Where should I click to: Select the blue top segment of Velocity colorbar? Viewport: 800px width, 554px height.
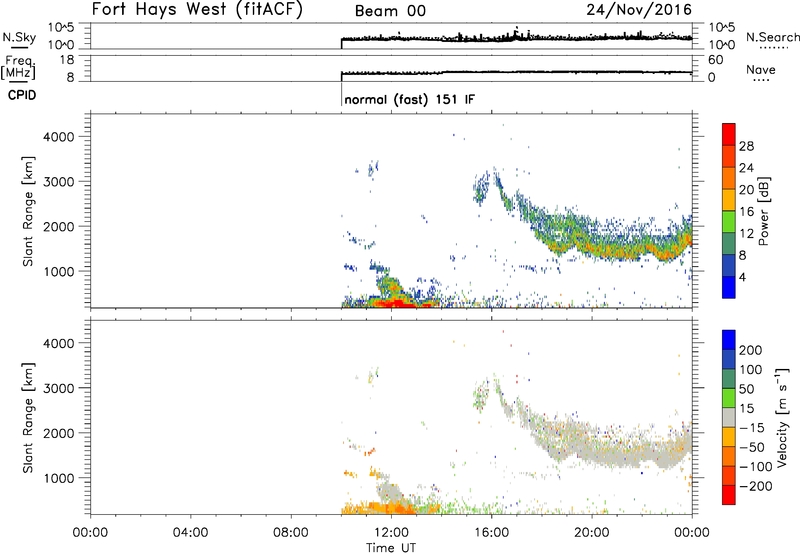(x=729, y=340)
